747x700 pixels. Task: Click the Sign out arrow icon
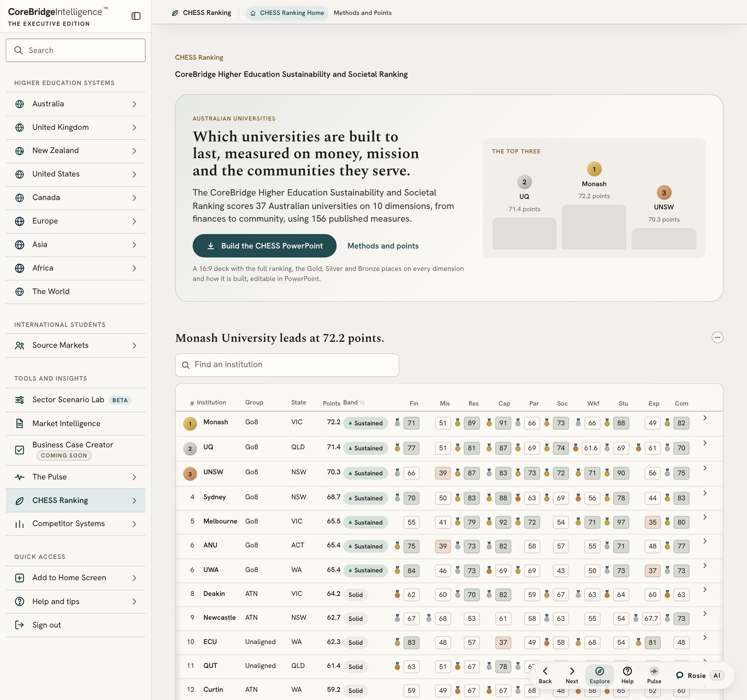(19, 625)
